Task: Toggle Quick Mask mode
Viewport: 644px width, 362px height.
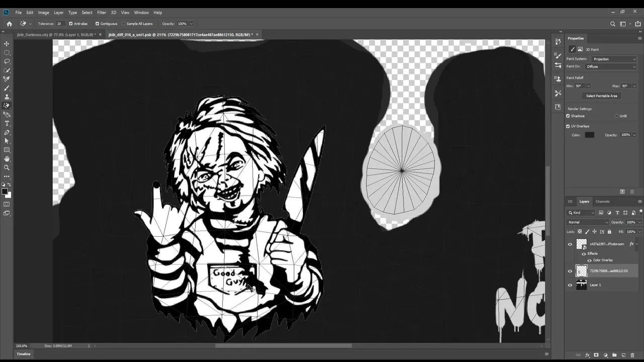Action: point(7,204)
